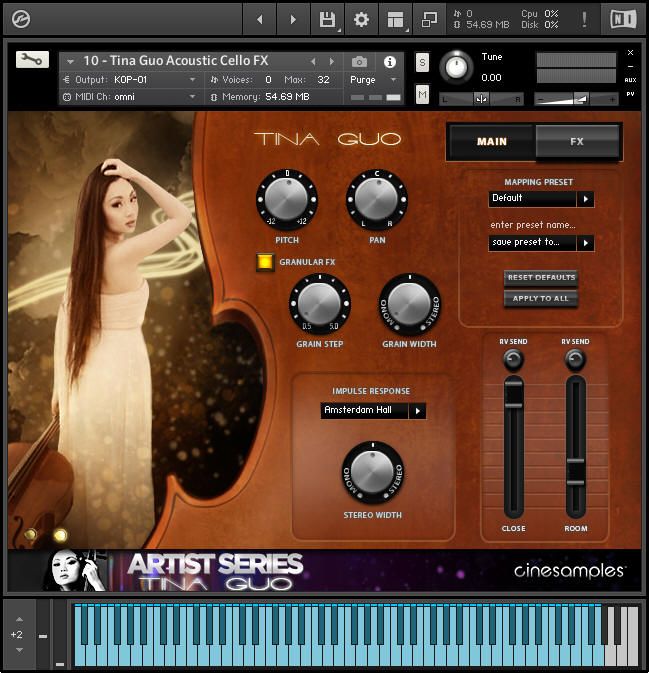Click the Kontakt logo icon
The image size is (649, 673).
coord(21,19)
